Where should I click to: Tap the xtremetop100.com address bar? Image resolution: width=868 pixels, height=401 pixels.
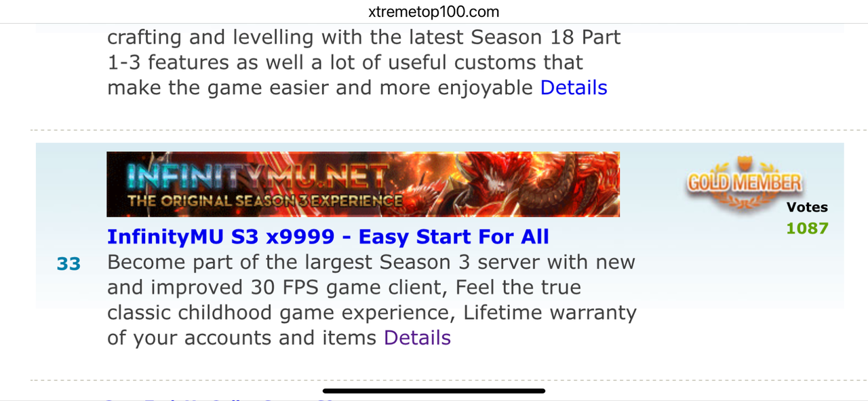pos(434,12)
